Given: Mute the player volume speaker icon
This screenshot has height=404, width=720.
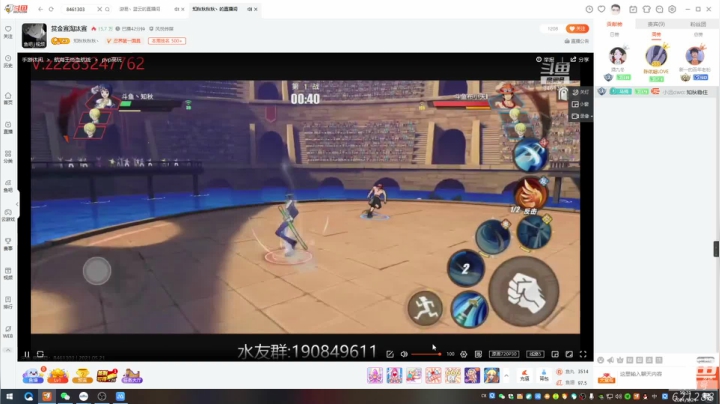Looking at the screenshot, I should 404,354.
